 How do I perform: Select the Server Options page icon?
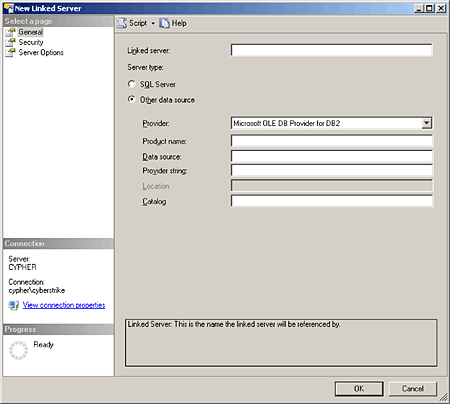[x=10, y=53]
